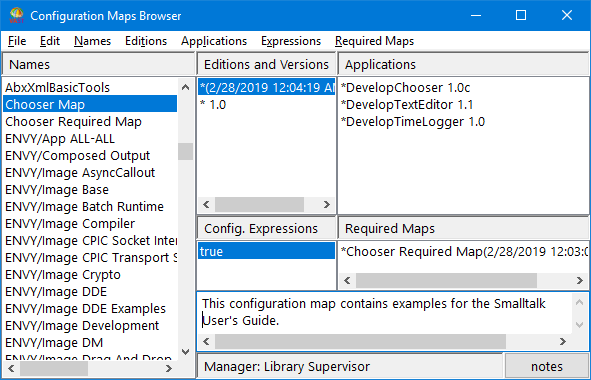Viewport: 591px width, 380px height.
Task: Click the VAST application icon in title bar
Action: 16,15
